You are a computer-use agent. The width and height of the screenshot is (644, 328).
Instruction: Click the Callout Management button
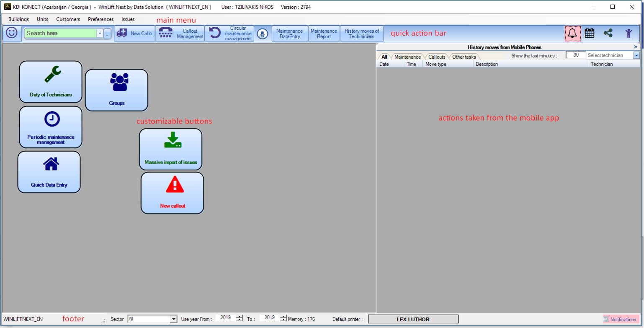180,34
